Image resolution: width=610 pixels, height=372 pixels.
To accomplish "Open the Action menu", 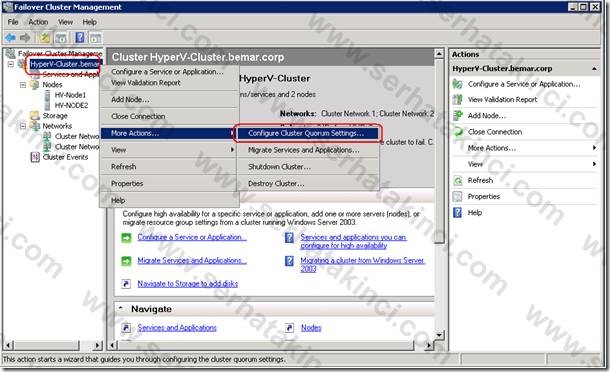I will tap(38, 22).
